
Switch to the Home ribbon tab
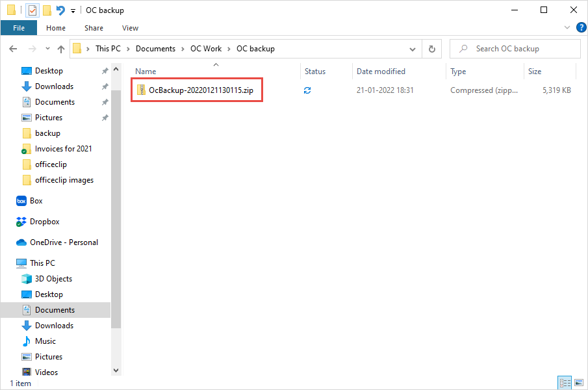coord(56,28)
